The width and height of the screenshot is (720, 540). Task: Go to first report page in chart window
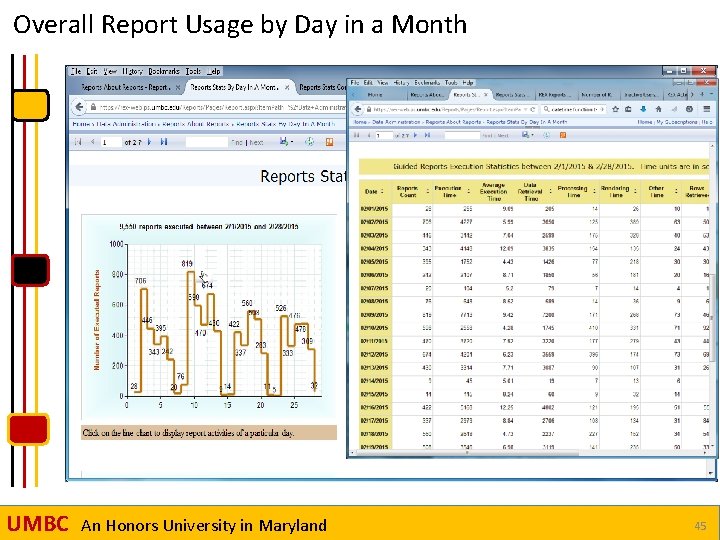tap(78, 142)
